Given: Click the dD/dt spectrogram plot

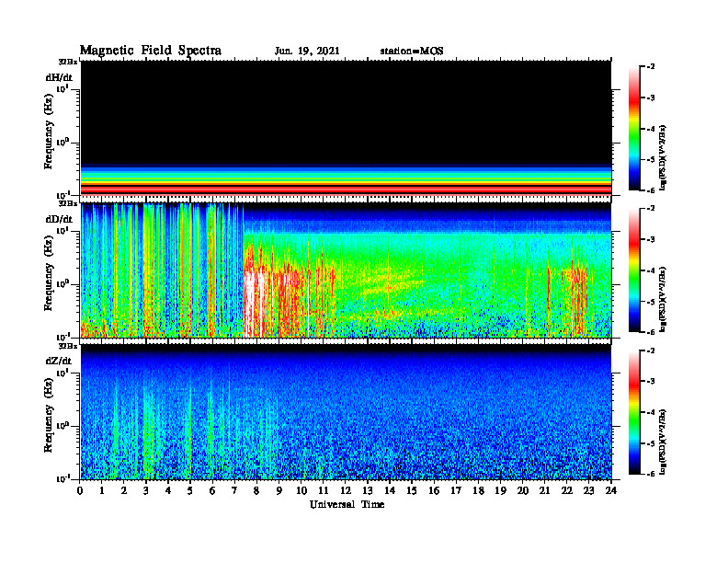Looking at the screenshot, I should pos(346,270).
